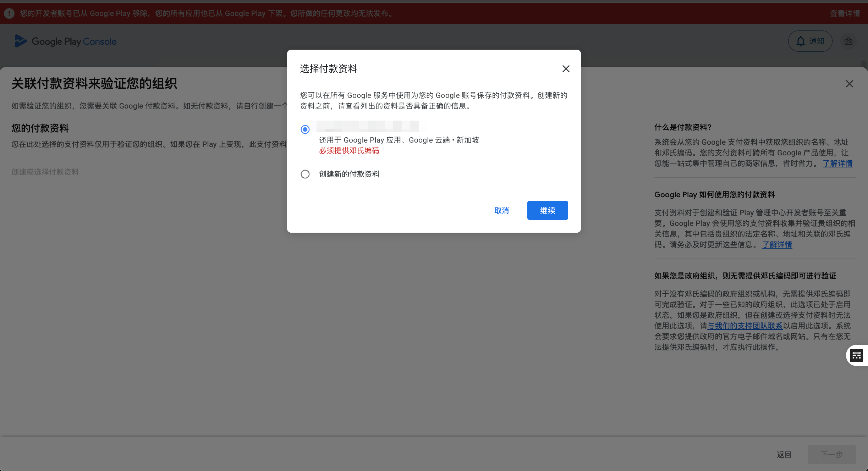
Task: Open 查看详情 link in the red banner
Action: (x=845, y=13)
